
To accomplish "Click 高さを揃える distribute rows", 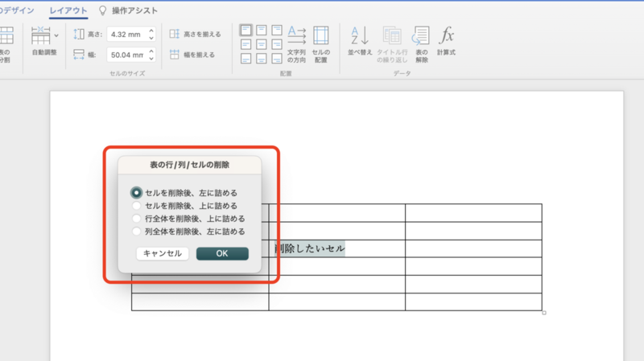I will tap(196, 34).
